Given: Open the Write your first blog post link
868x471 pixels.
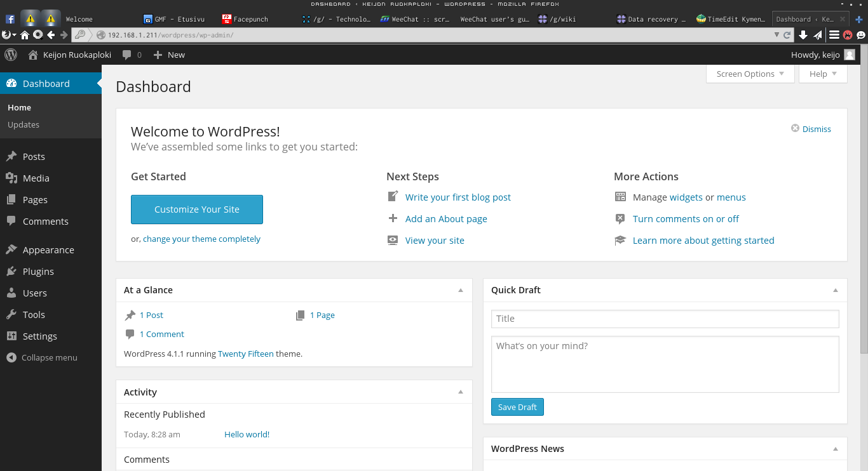Looking at the screenshot, I should click(x=458, y=197).
